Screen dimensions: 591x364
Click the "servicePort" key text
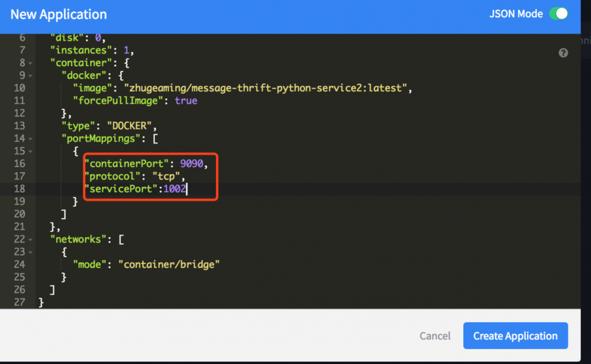(121, 188)
